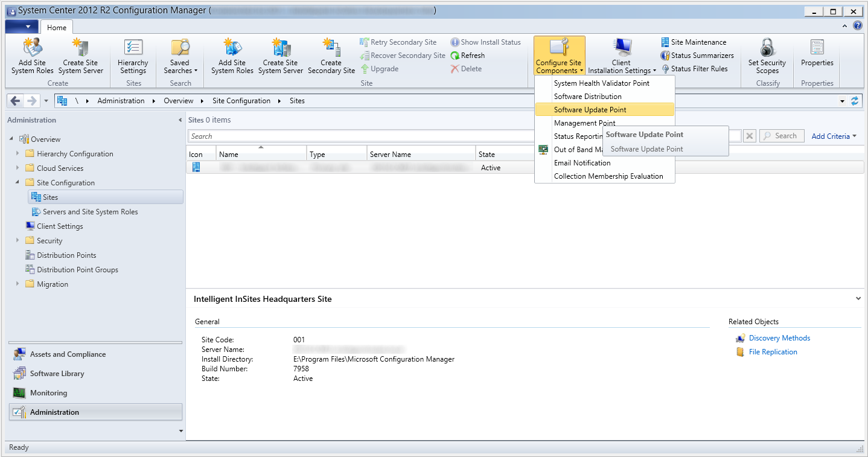Image resolution: width=868 pixels, height=457 pixels.
Task: Click Create Site System Server in Site group
Action: pyautogui.click(x=281, y=56)
